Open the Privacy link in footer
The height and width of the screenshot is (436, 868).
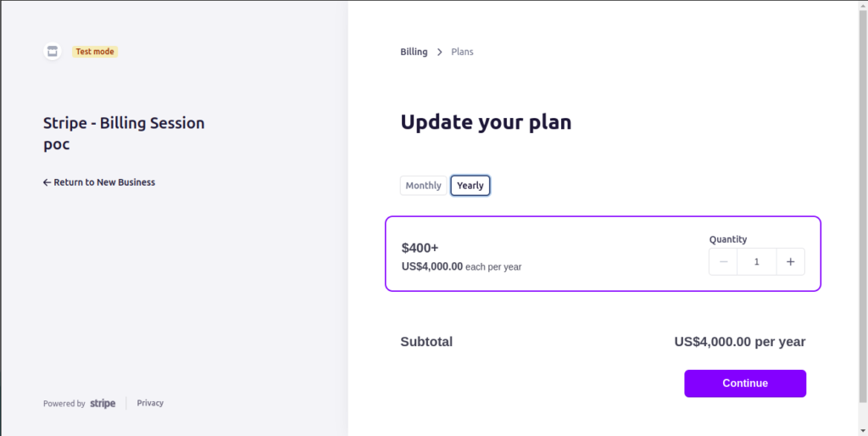150,403
